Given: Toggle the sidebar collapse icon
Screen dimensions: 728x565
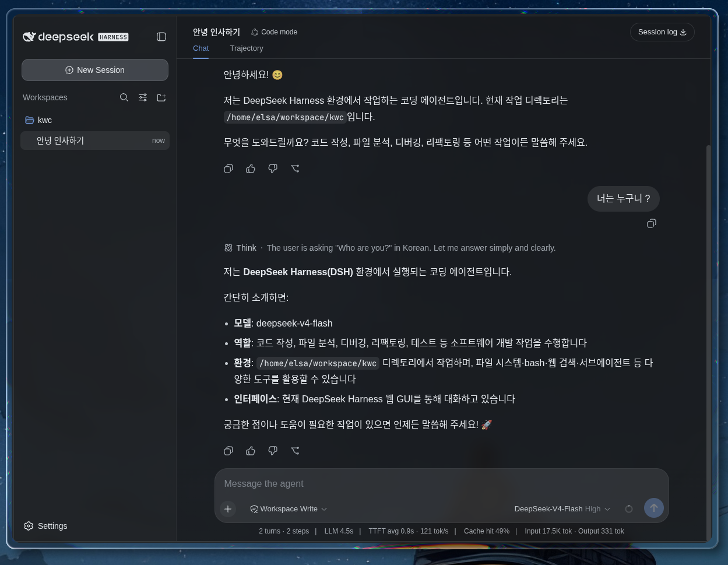Looking at the screenshot, I should 161,37.
